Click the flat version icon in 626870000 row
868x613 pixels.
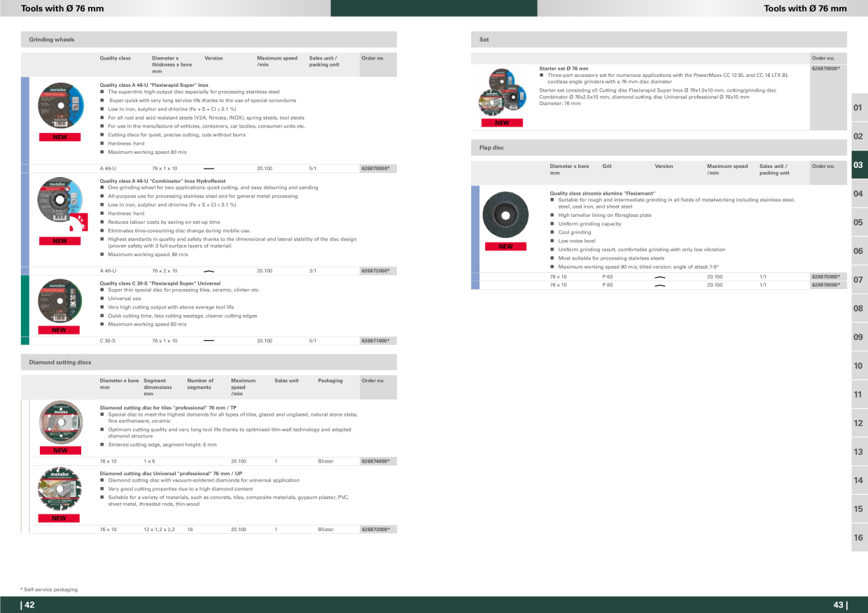(209, 169)
